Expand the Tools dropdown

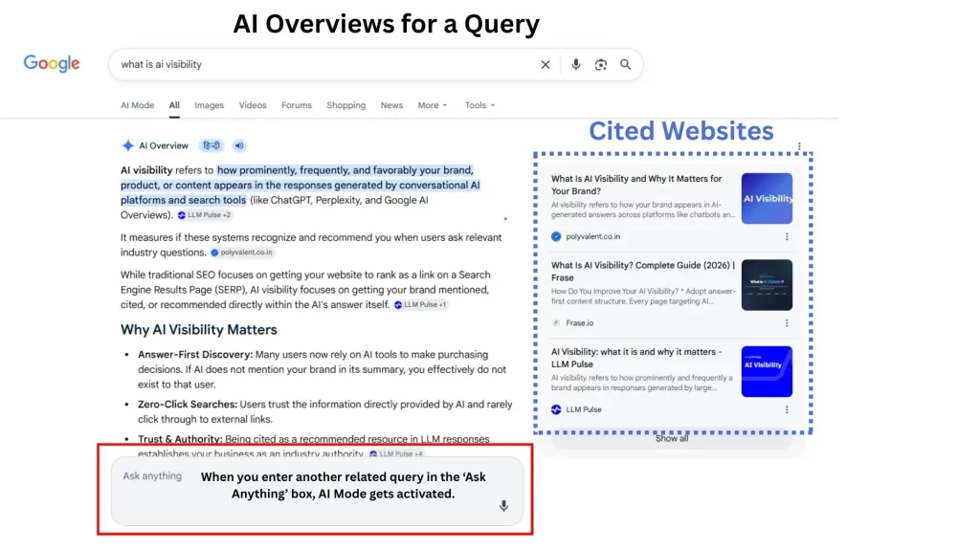[479, 105]
